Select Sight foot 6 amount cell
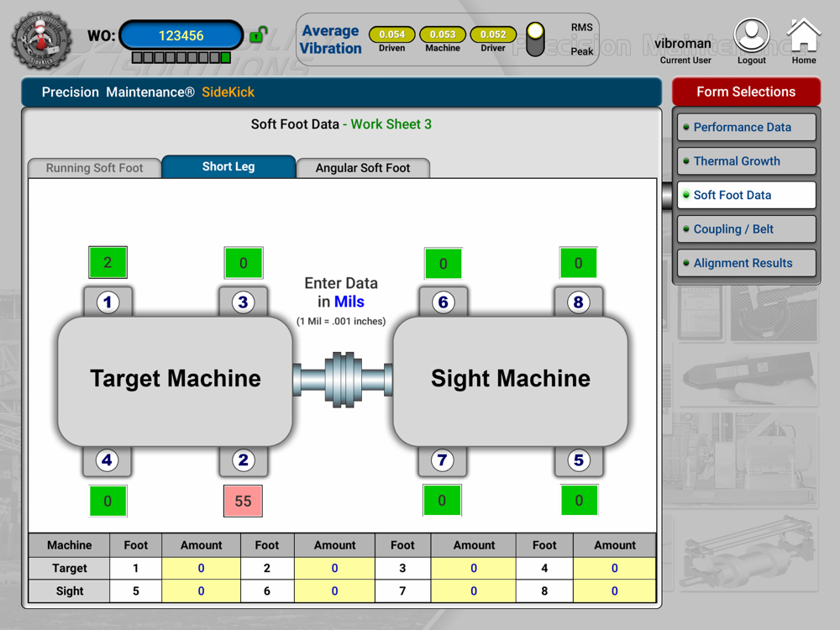This screenshot has width=840, height=630. 334,591
